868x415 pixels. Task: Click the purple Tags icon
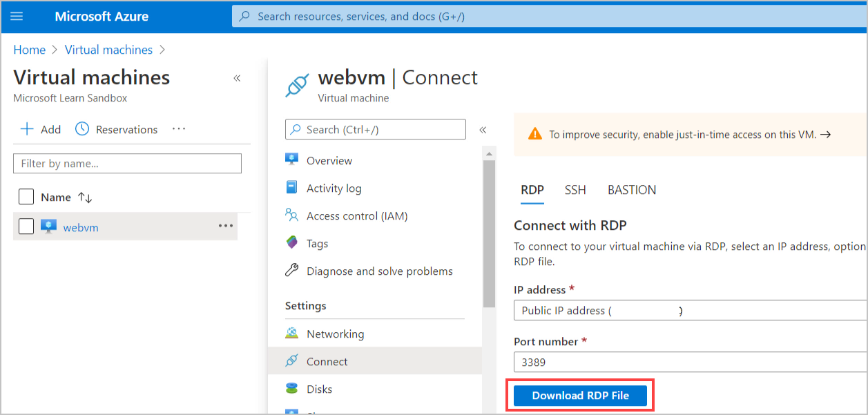click(x=291, y=243)
